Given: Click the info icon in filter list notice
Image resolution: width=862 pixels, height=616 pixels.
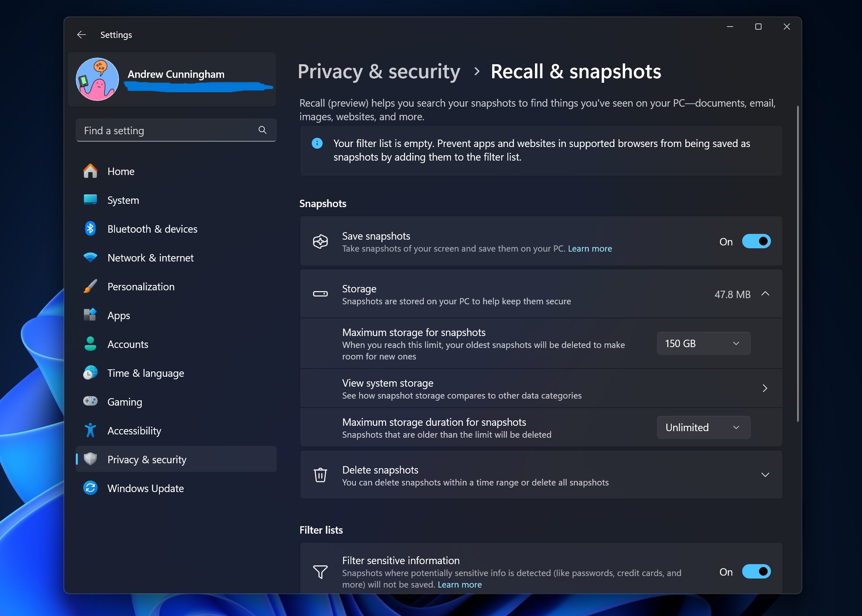Looking at the screenshot, I should tap(317, 143).
